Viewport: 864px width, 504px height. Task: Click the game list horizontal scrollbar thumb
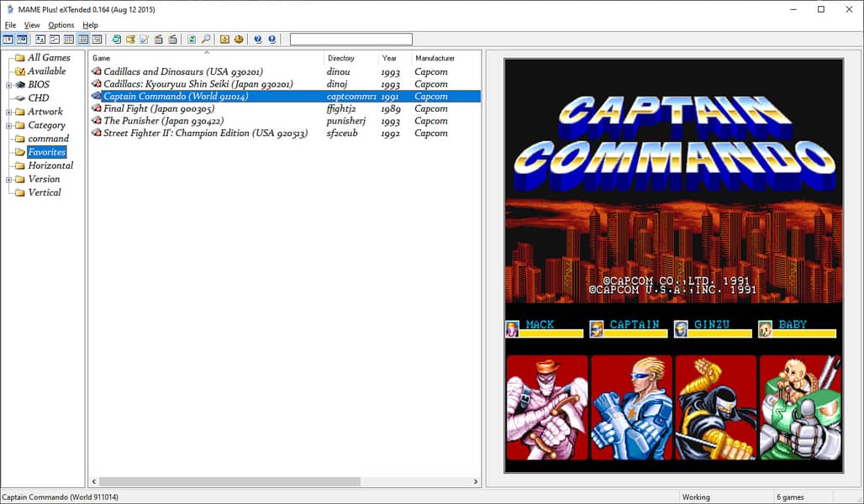pyautogui.click(x=229, y=481)
